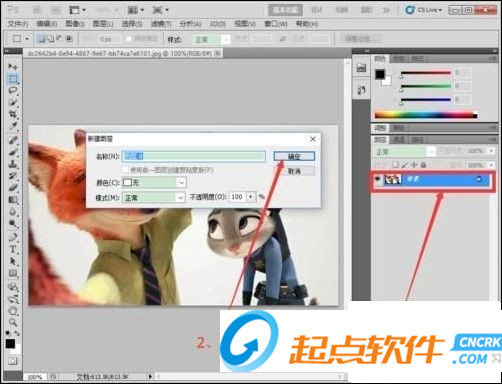Select the Brush tool

click(13, 152)
